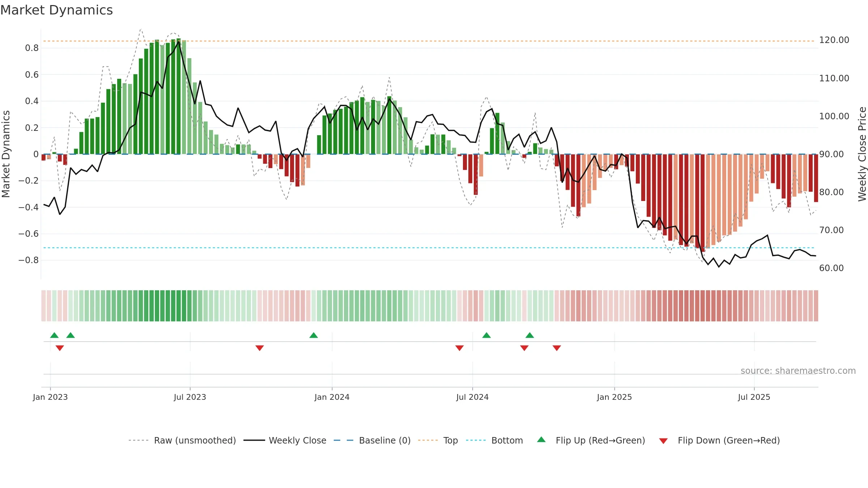Click the flip-up marker before January 2024
The width and height of the screenshot is (868, 488).
(x=314, y=335)
